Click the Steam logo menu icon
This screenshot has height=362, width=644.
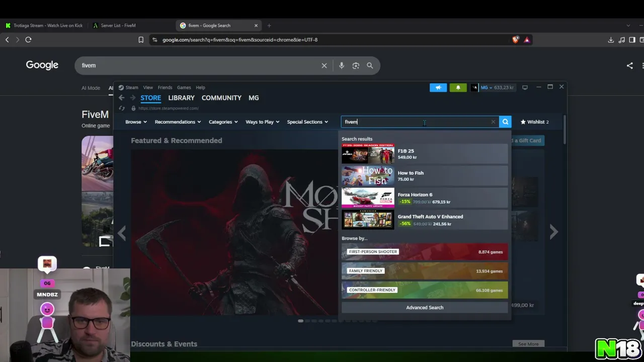(121, 87)
